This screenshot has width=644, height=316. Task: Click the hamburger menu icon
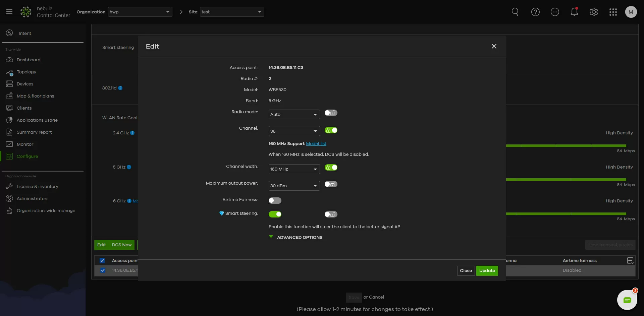click(9, 12)
